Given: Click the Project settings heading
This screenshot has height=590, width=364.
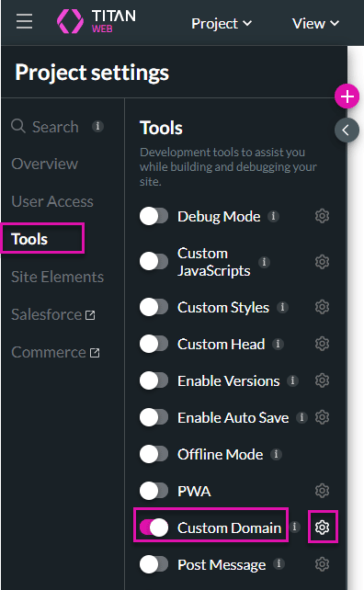Looking at the screenshot, I should [92, 73].
